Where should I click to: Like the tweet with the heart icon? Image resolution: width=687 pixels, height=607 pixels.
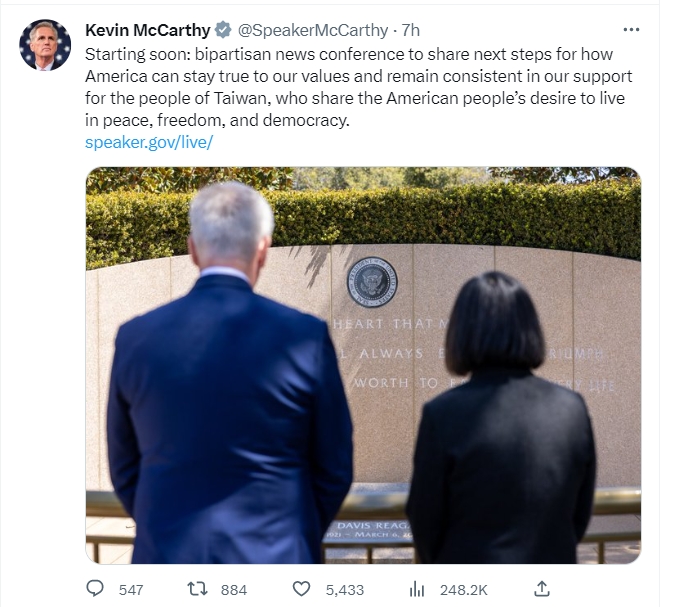tap(301, 589)
